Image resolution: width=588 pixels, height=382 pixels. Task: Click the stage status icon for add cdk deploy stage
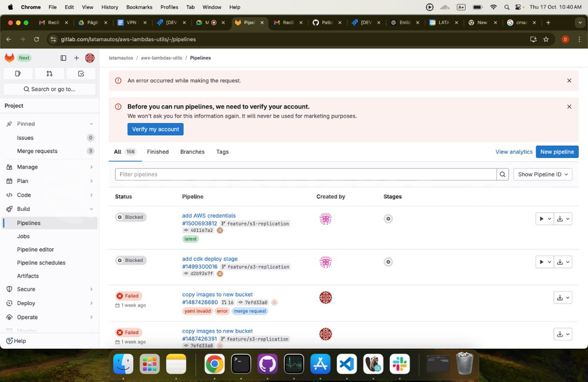tap(388, 262)
